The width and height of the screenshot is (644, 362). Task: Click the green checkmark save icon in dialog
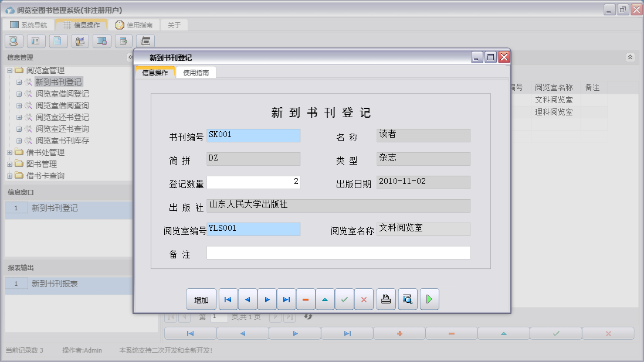[344, 299]
